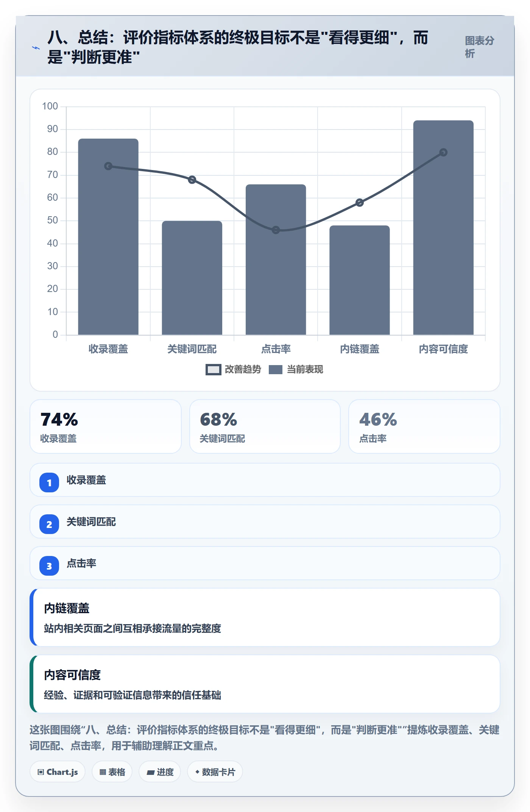The height and width of the screenshot is (812, 530).
Task: Click the 收录覆盖 bar in the chart
Action: click(x=108, y=237)
